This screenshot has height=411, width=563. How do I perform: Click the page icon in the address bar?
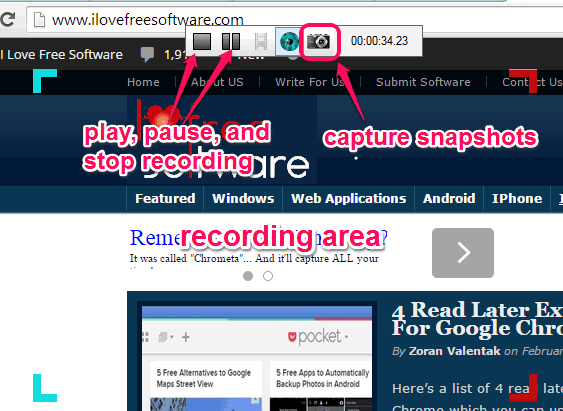click(39, 20)
